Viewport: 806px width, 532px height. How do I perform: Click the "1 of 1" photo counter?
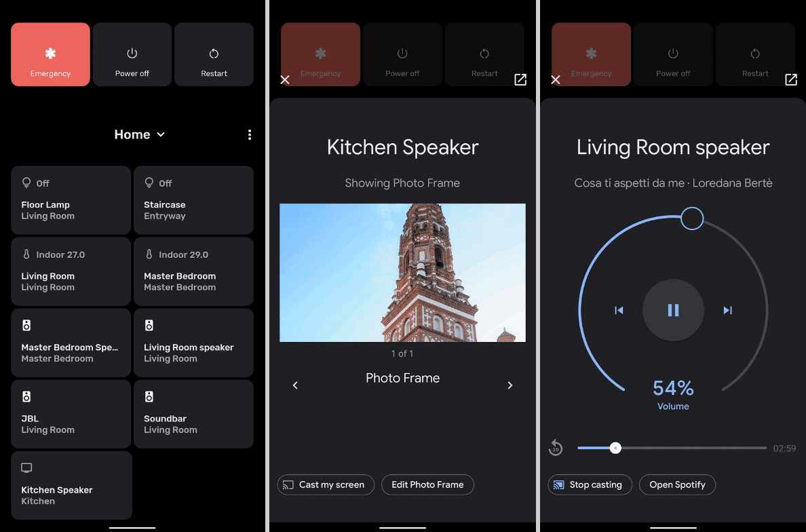tap(402, 354)
